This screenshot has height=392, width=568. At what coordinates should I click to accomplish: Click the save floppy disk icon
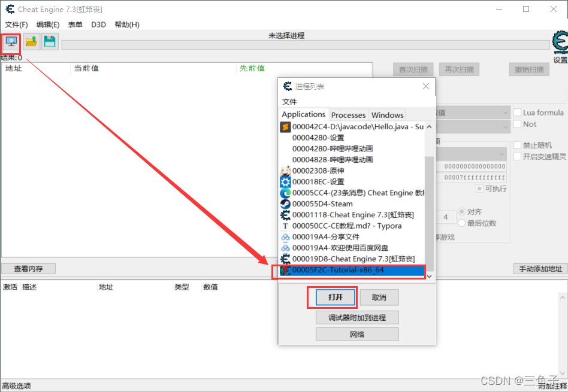tap(50, 42)
